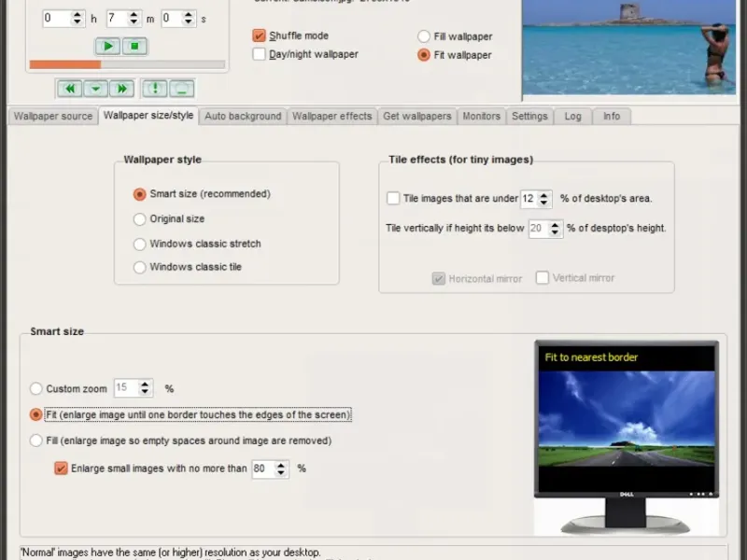Click the seconds stepper arrows of the timer
This screenshot has height=560, width=747.
click(189, 18)
